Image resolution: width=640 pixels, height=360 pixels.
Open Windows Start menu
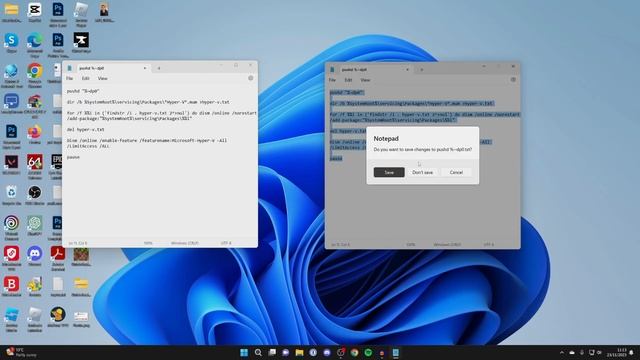[x=244, y=353]
